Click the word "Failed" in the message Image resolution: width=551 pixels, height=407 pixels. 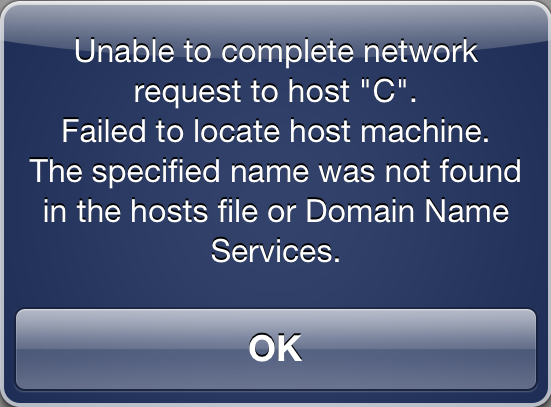coord(104,131)
